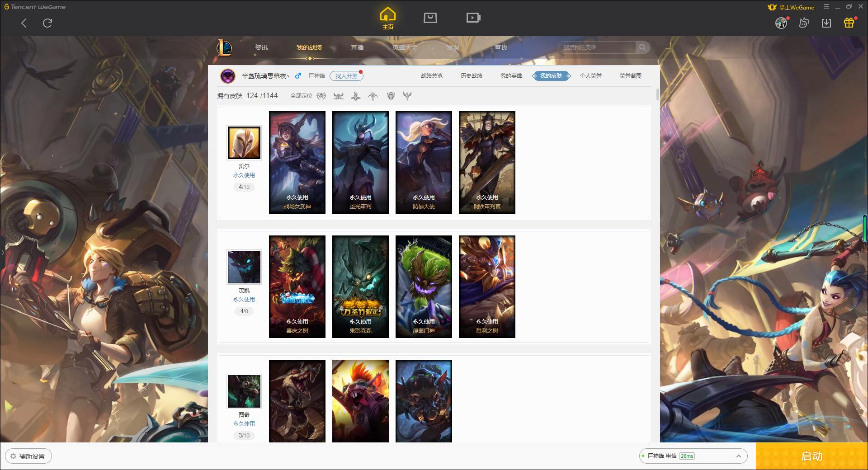Click the summoner profile avatar
Viewport: 868px width, 470px height.
pyautogui.click(x=228, y=76)
